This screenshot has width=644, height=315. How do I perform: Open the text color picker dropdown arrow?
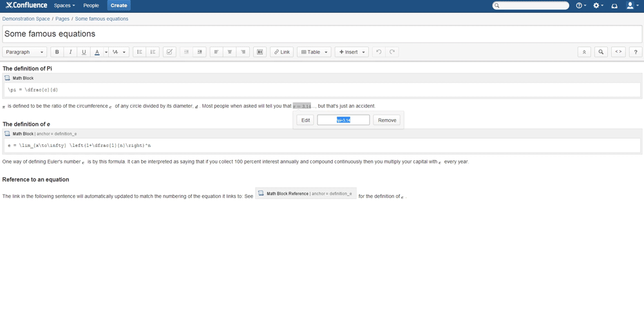[x=106, y=52]
